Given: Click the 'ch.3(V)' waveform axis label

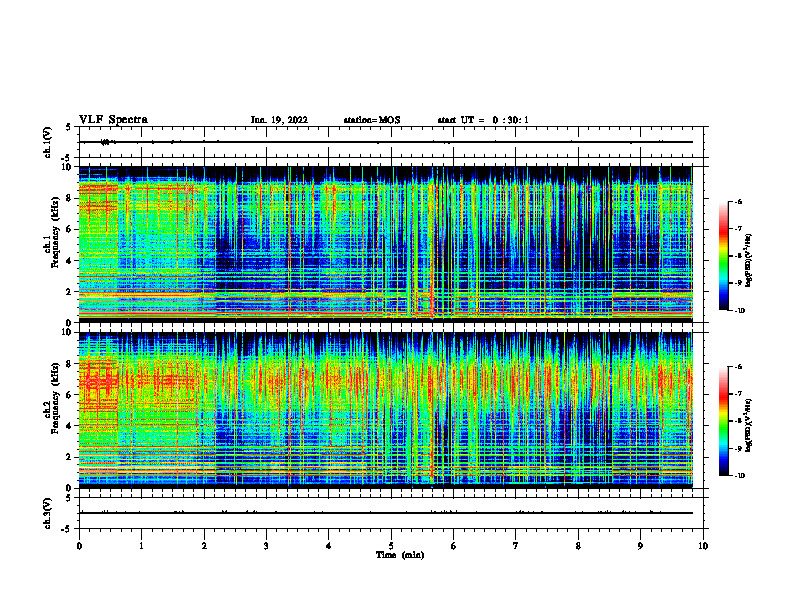Looking at the screenshot, I should pyautogui.click(x=48, y=513).
